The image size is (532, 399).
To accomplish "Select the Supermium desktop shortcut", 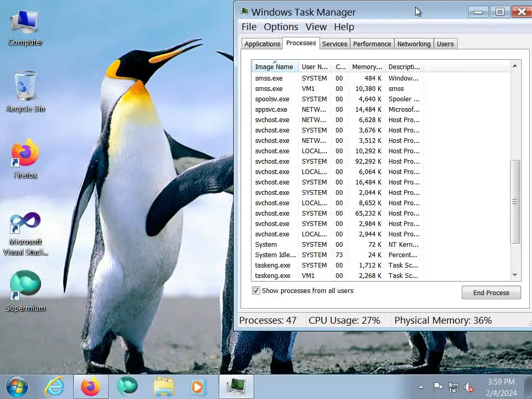I will click(25, 291).
